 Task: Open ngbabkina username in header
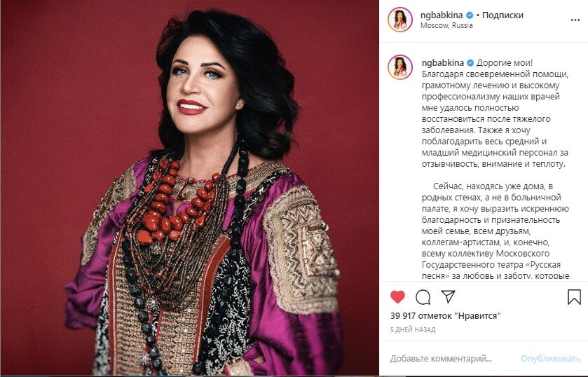point(442,15)
